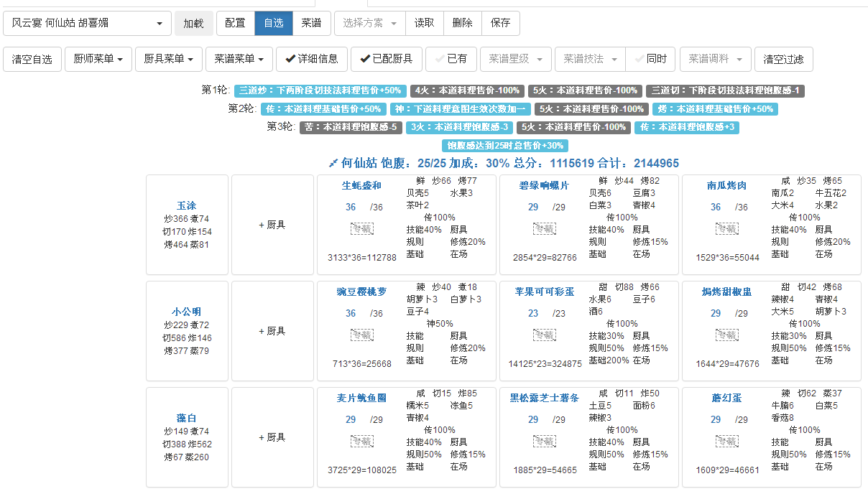Expand the 厨师菜单 dropdown
The width and height of the screenshot is (868, 494).
[98, 59]
